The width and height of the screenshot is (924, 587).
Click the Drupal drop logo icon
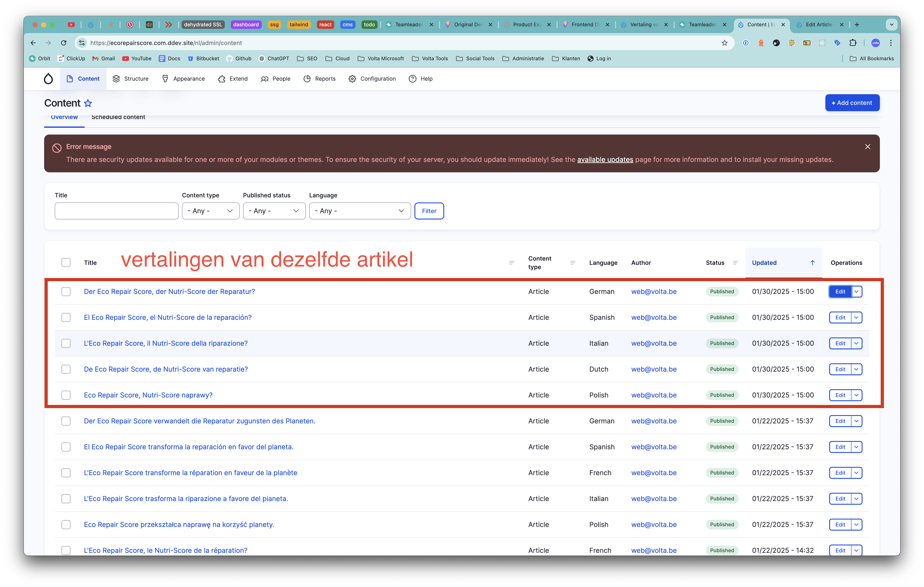tap(48, 79)
